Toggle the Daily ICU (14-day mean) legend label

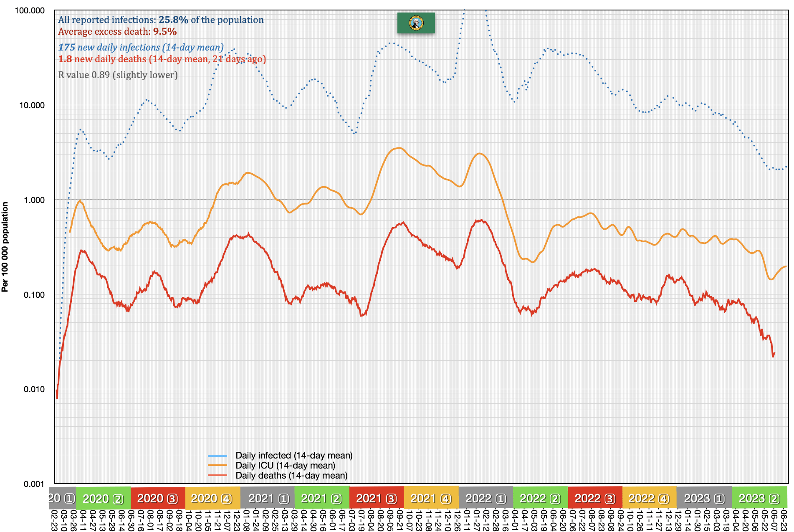click(x=285, y=466)
